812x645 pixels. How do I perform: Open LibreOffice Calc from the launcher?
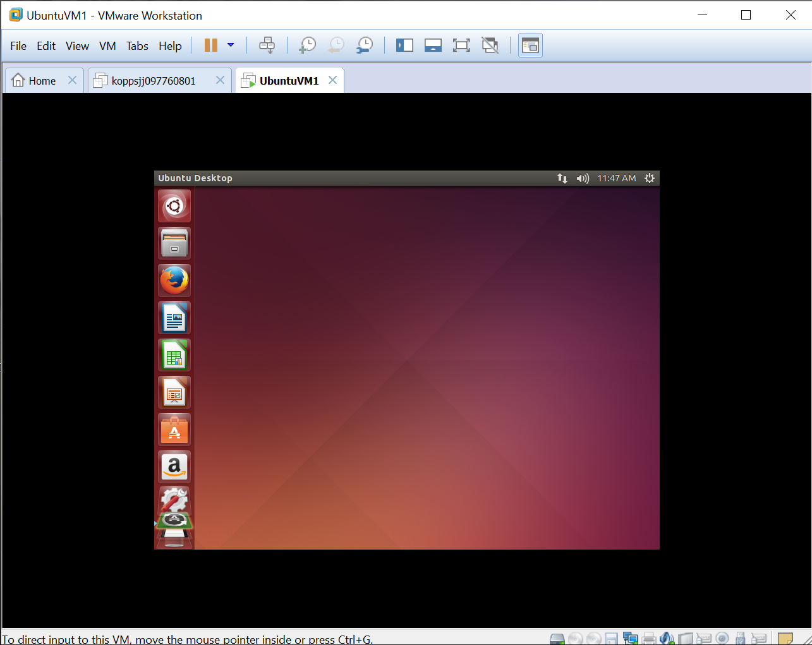[174, 355]
